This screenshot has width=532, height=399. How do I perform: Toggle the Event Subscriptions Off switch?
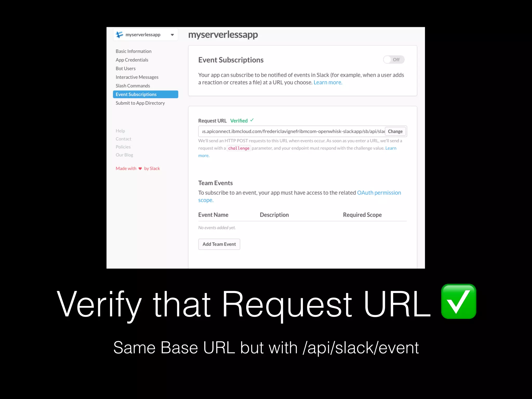394,59
